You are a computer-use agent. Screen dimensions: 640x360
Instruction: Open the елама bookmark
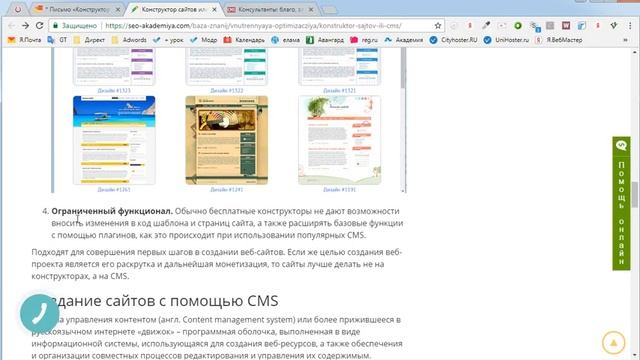(x=285, y=40)
